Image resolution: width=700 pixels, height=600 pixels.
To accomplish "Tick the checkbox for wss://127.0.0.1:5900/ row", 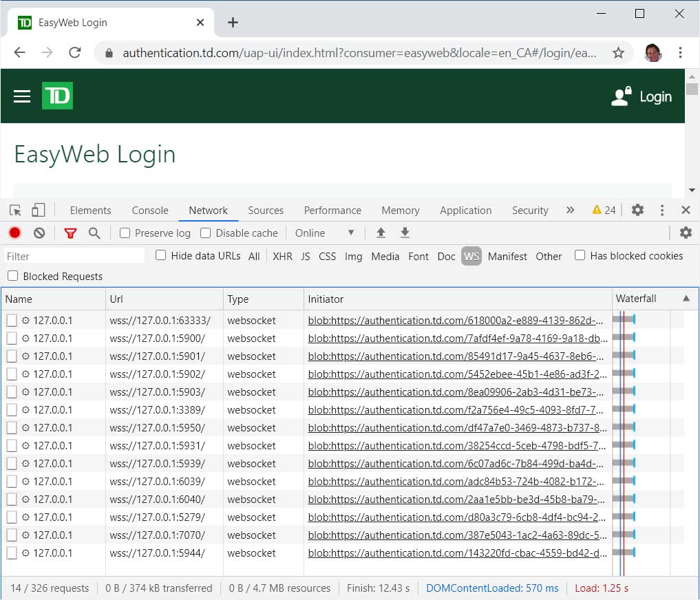I will tap(12, 338).
